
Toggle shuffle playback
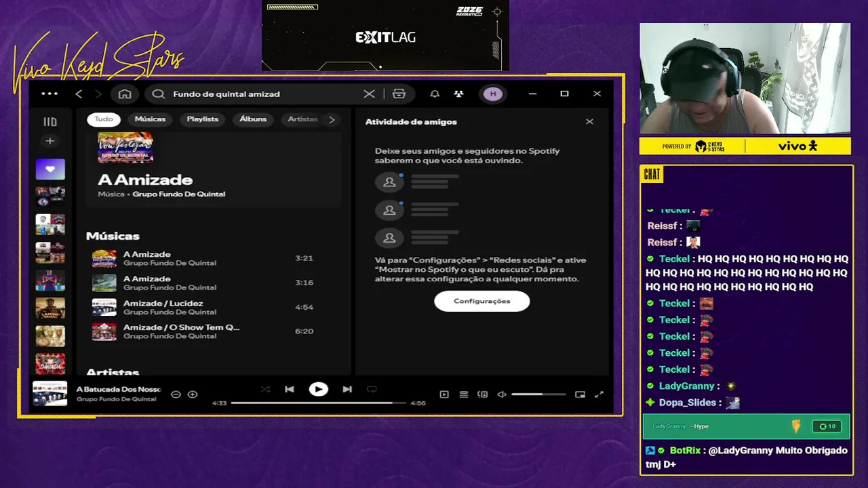click(x=265, y=389)
